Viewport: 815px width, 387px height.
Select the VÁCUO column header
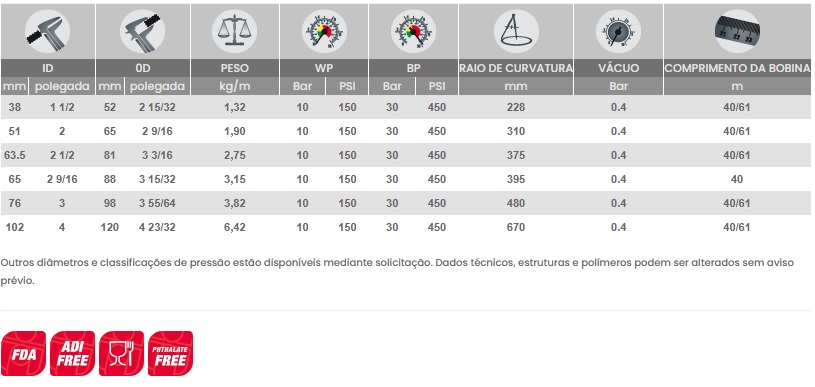pos(619,68)
